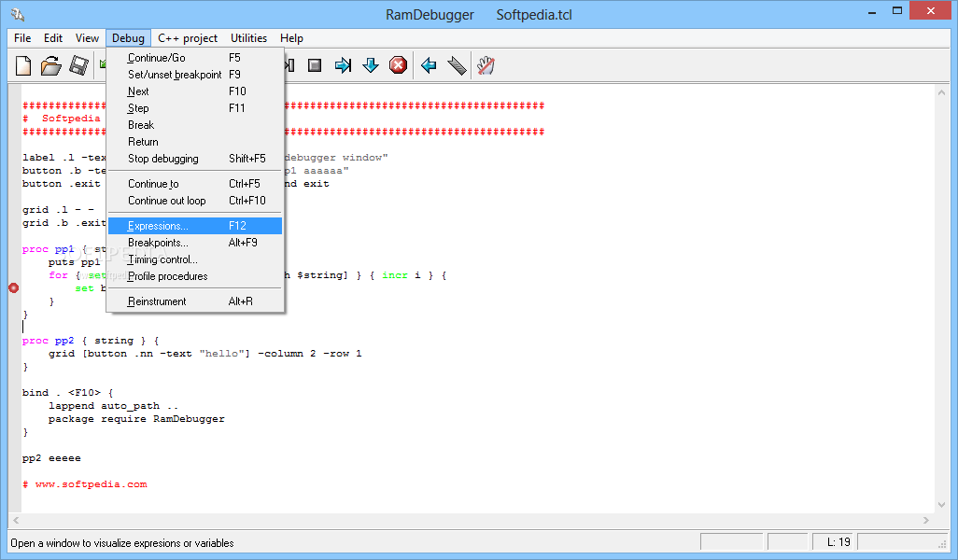Click the horizontal scrollbar right arrow
This screenshot has width=958, height=560.
pos(926,520)
